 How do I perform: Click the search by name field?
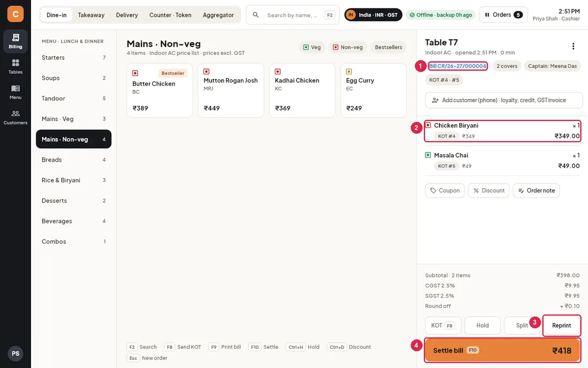[292, 15]
